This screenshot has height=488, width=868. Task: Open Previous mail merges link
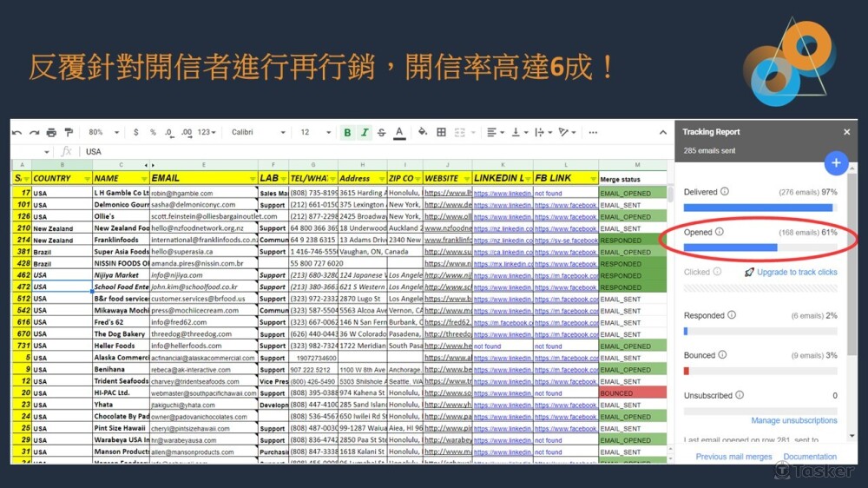733,457
